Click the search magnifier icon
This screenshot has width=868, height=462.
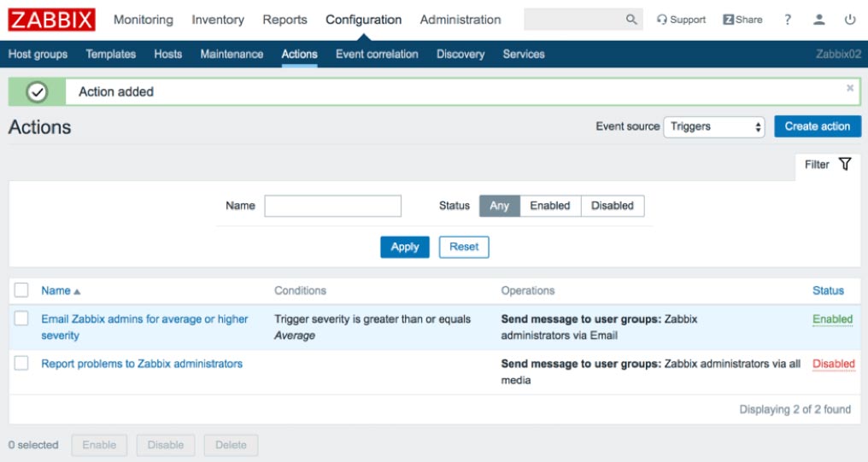tap(631, 20)
